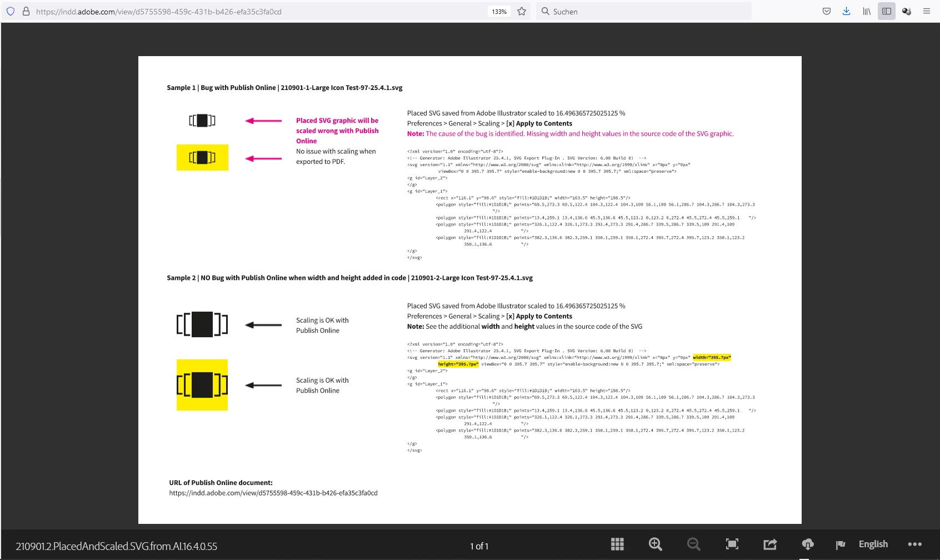Toggle fullscreen mode icon
The image size is (940, 560).
[732, 544]
